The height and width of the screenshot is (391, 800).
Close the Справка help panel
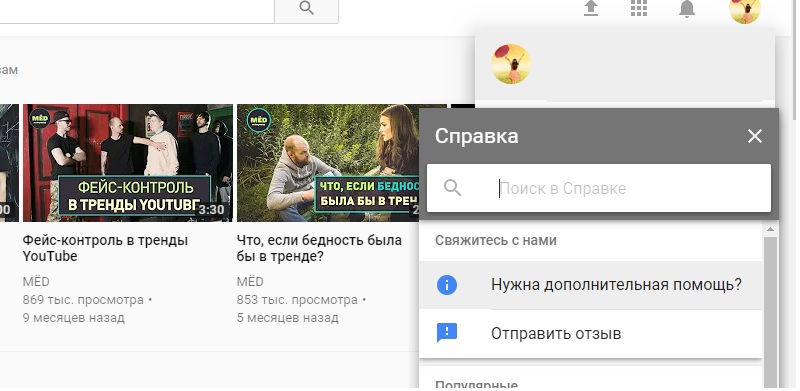pos(755,136)
